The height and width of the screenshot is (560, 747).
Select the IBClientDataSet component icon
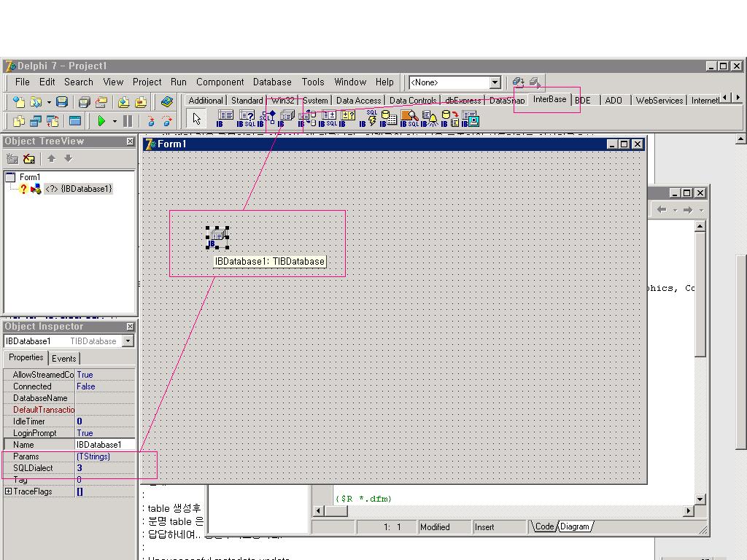[471, 119]
